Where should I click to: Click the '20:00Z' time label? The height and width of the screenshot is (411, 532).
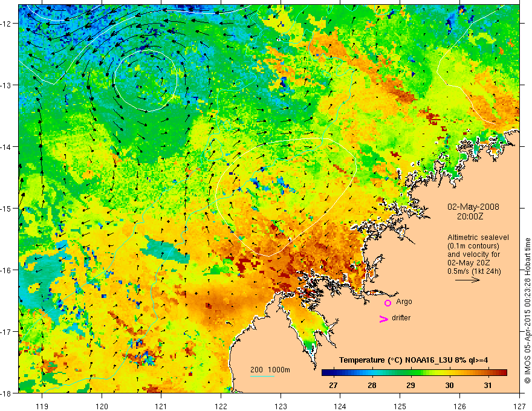click(470, 216)
